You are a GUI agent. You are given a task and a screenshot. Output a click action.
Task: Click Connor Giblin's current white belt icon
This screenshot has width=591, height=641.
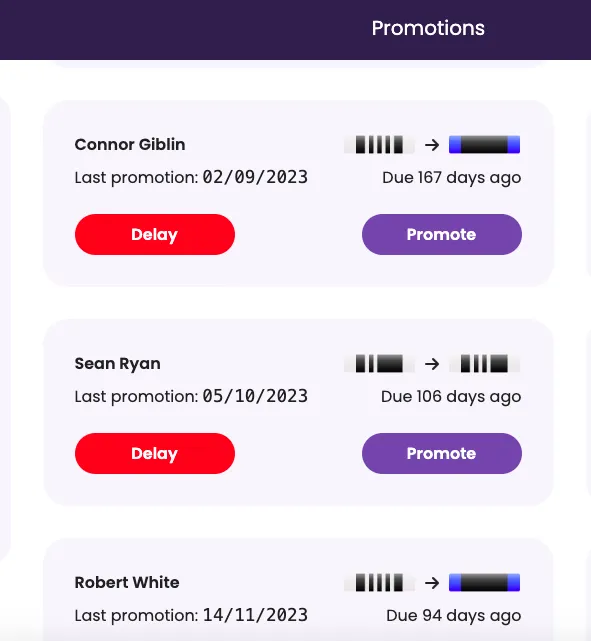(379, 145)
